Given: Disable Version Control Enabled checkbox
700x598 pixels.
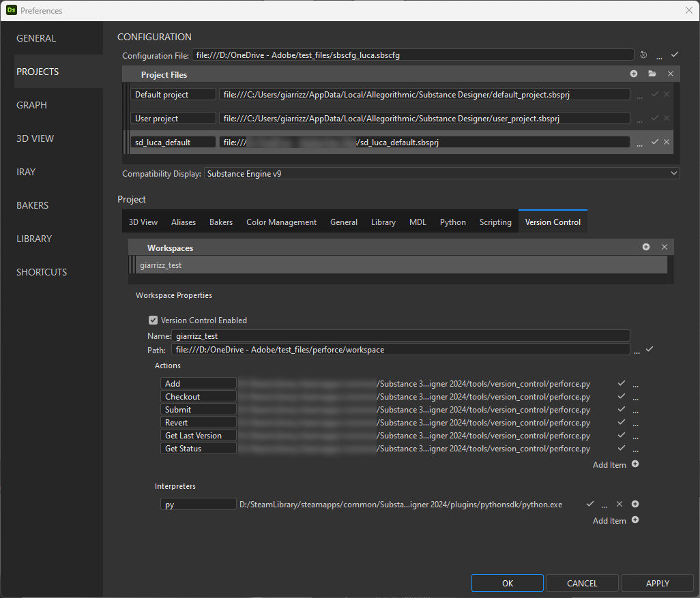Looking at the screenshot, I should pos(153,320).
